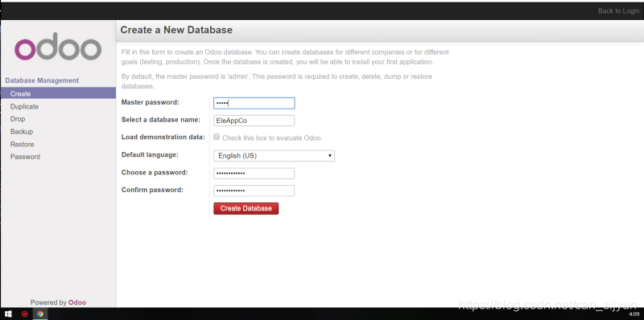644x320 pixels.
Task: Click the Check this box to evaluate Odoo text
Action: pos(272,138)
